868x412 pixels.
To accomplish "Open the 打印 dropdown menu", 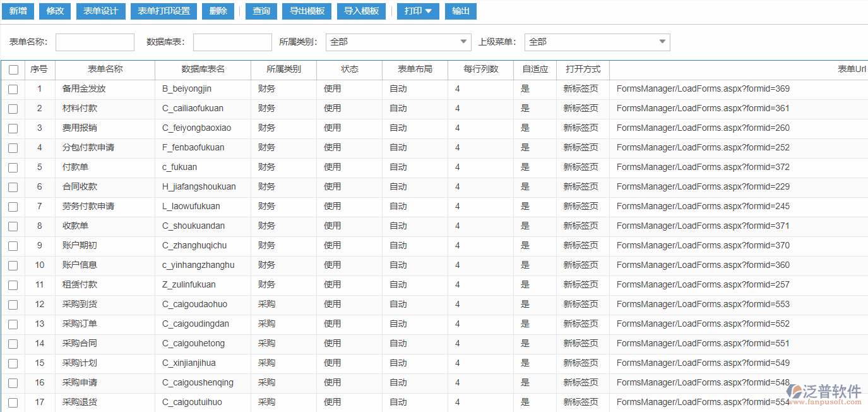I will click(x=417, y=11).
